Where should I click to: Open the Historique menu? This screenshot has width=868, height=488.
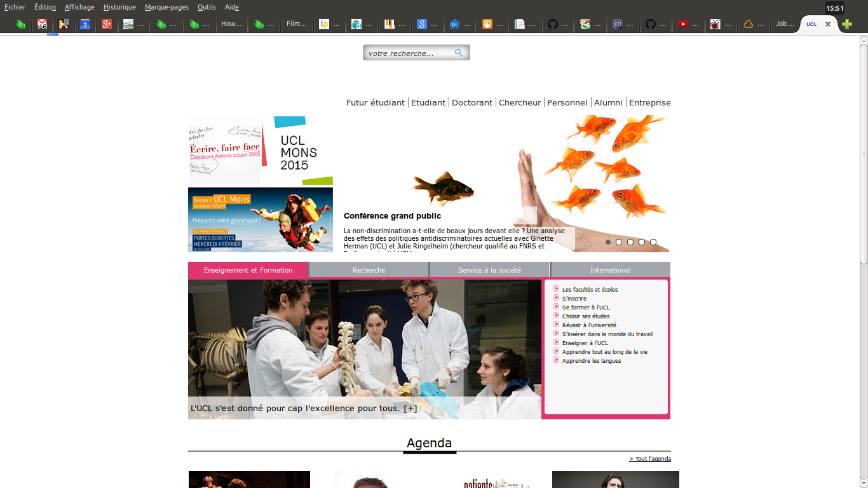tap(119, 7)
